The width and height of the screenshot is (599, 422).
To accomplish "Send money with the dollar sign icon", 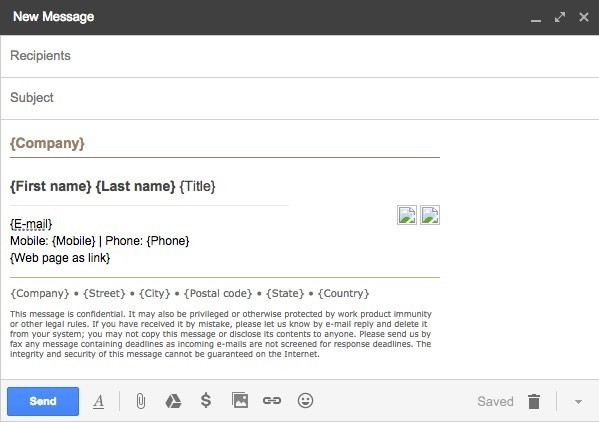I will [x=206, y=401].
